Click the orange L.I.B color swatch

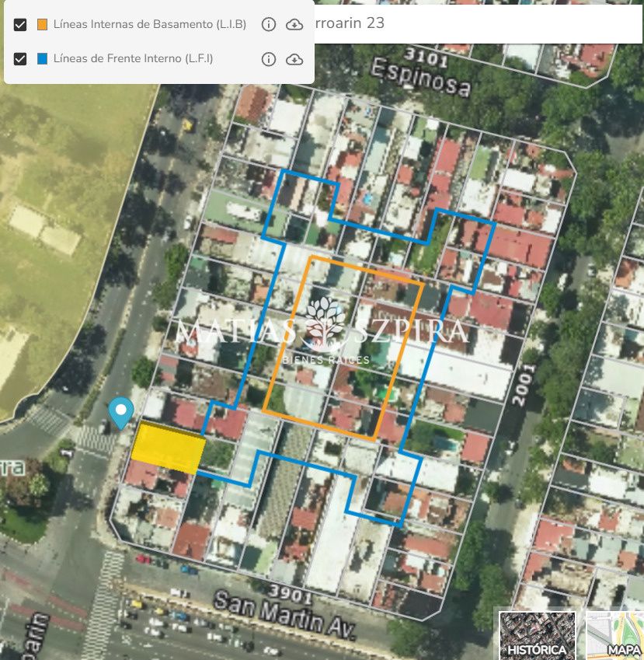point(42,25)
